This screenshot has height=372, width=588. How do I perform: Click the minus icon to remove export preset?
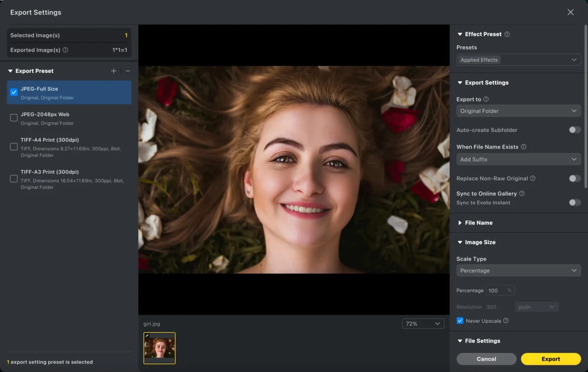[128, 71]
